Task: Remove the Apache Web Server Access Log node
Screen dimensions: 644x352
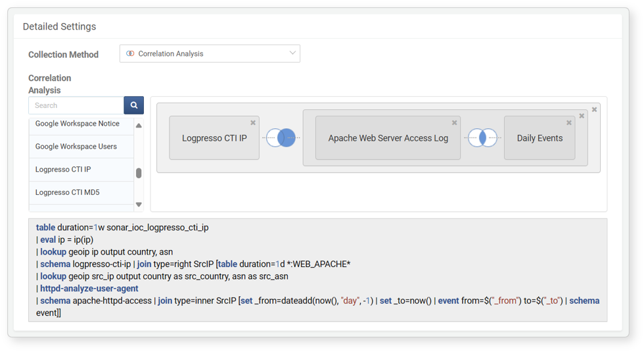Action: pos(454,122)
